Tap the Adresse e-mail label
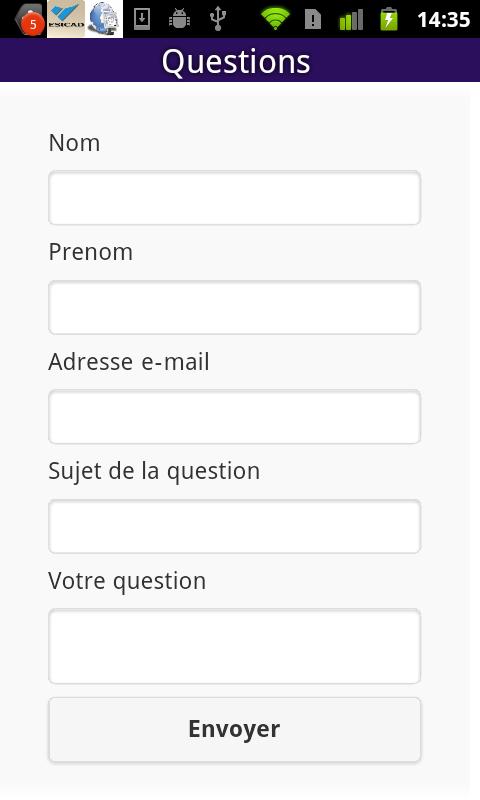Screen dimensions: 480x800 coord(129,362)
